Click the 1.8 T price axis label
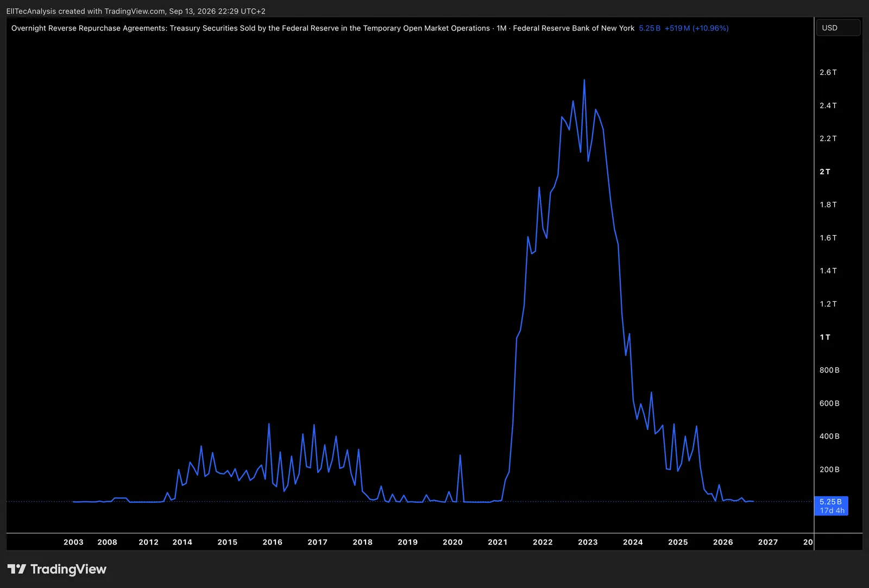Image resolution: width=869 pixels, height=588 pixels. (x=828, y=205)
